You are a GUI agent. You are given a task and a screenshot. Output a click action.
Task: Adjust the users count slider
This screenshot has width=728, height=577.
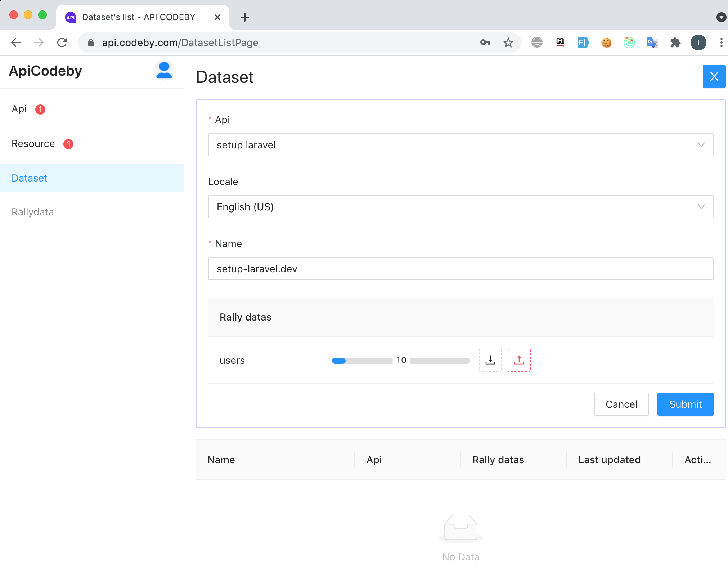click(339, 361)
